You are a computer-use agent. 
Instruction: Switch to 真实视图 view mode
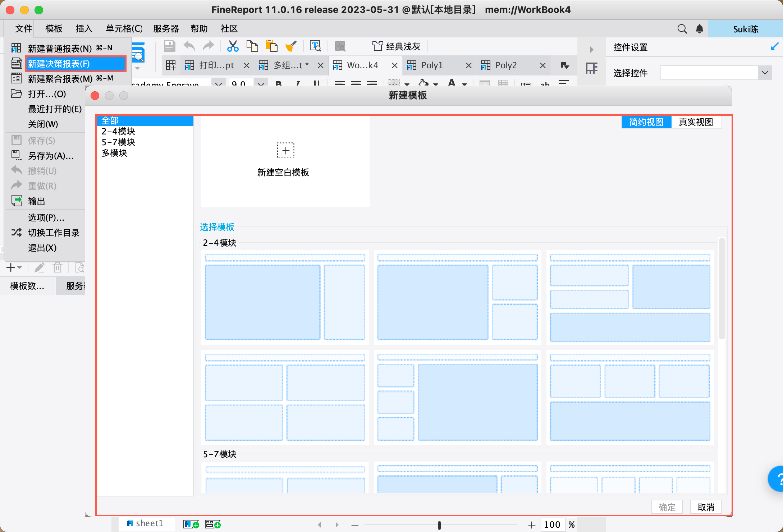click(696, 122)
